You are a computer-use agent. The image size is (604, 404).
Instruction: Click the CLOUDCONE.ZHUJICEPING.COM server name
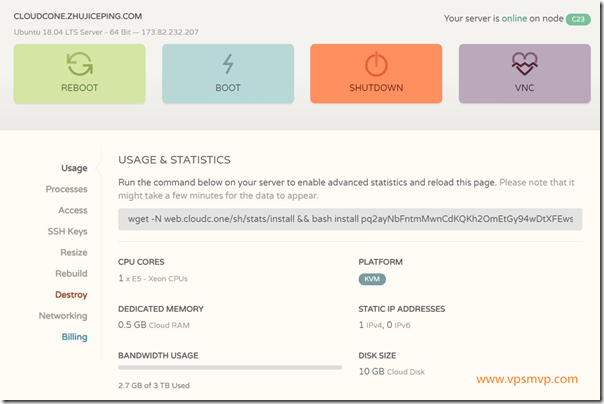pos(77,17)
